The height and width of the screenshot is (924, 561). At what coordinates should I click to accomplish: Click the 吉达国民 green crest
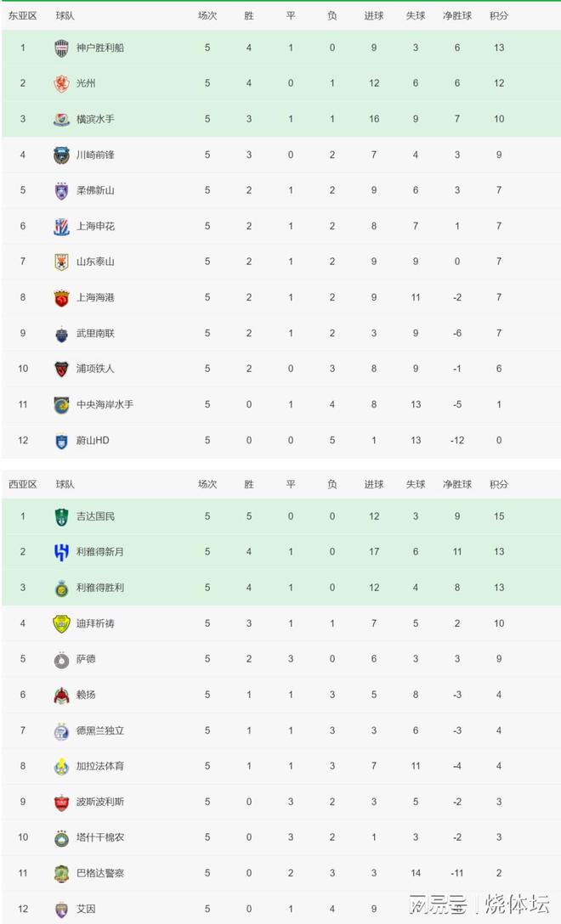point(61,517)
